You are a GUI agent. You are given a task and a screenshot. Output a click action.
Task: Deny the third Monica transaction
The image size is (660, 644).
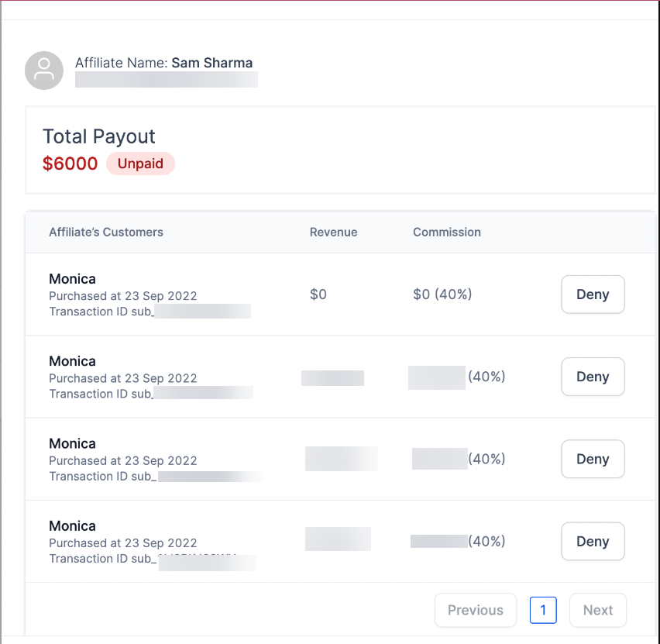point(593,459)
